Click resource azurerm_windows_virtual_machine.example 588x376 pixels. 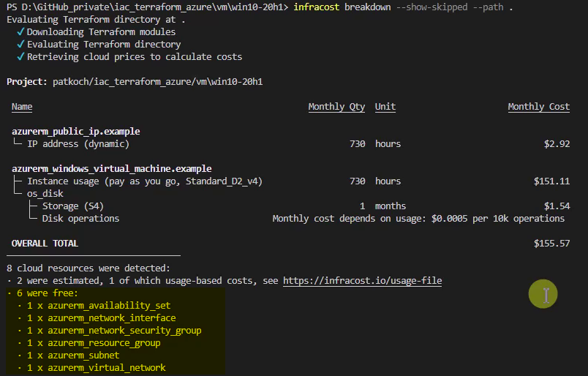[x=112, y=168]
